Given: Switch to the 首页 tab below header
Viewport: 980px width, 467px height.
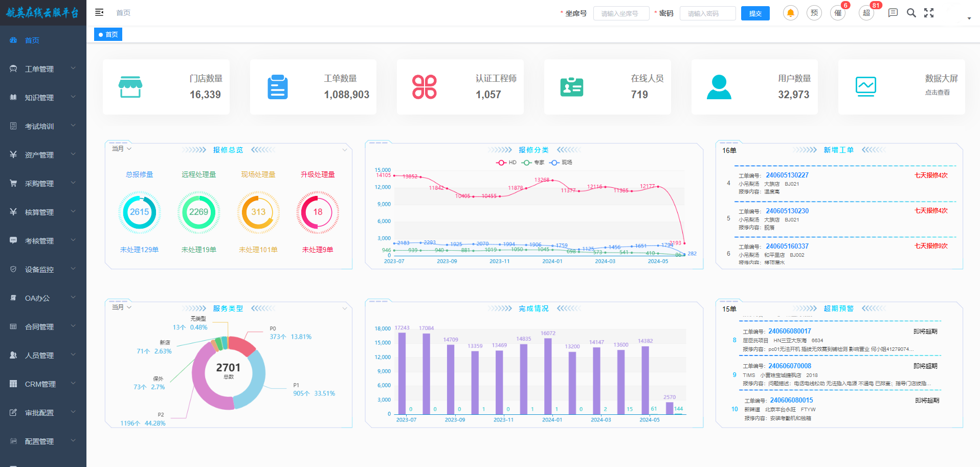Looking at the screenshot, I should point(108,35).
